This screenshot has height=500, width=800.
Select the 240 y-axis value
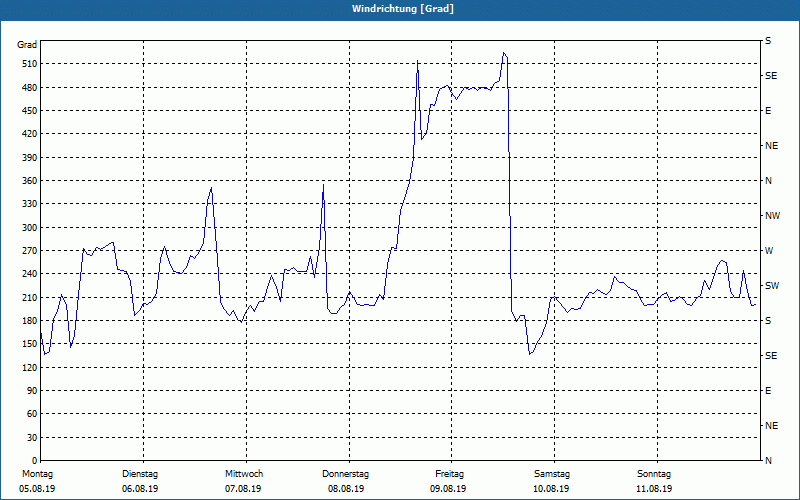pos(30,274)
